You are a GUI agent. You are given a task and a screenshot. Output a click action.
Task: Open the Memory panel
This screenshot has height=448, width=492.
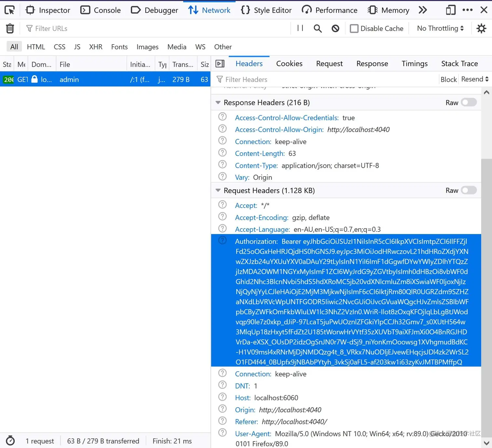pos(388,10)
